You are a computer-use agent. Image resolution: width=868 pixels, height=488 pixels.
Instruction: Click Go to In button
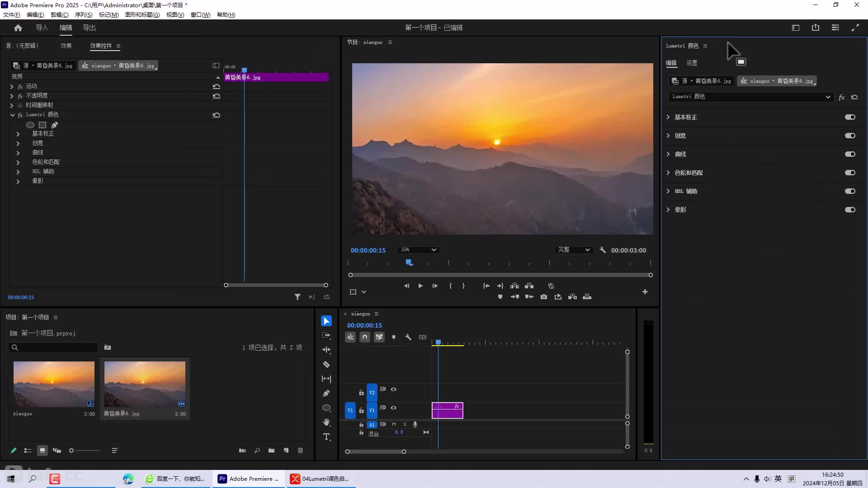click(x=486, y=286)
